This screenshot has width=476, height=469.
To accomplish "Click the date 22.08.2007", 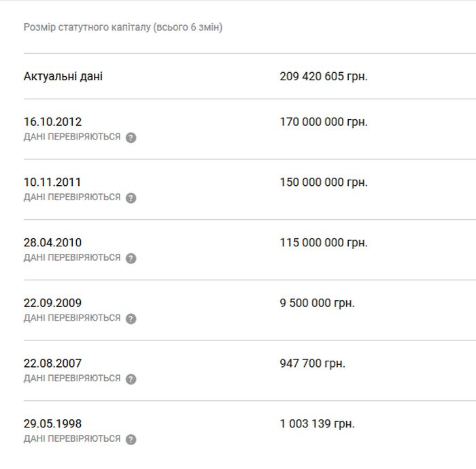I will pyautogui.click(x=52, y=363).
